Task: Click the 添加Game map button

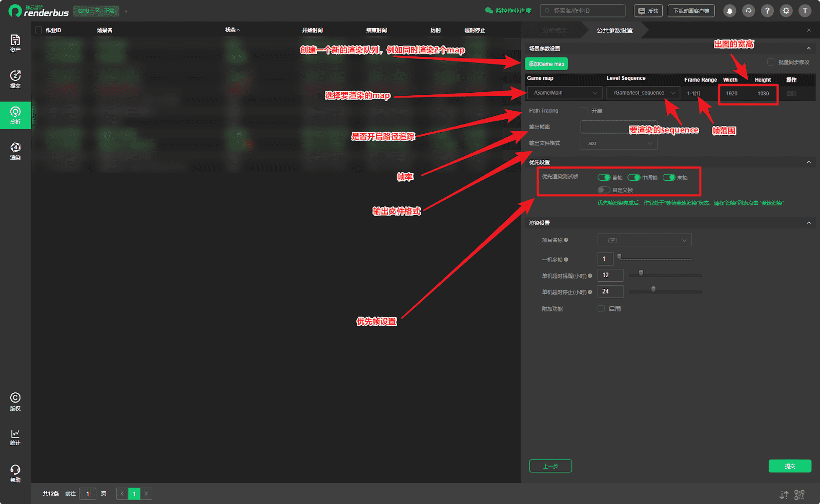Action: click(x=546, y=64)
